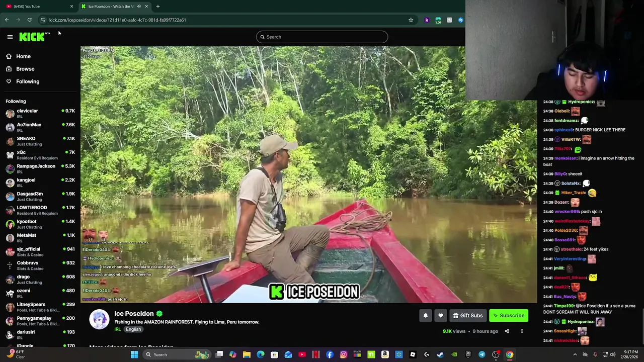This screenshot has width=644, height=362.
Task: Click the purple K browser extension icon
Action: tap(427, 20)
